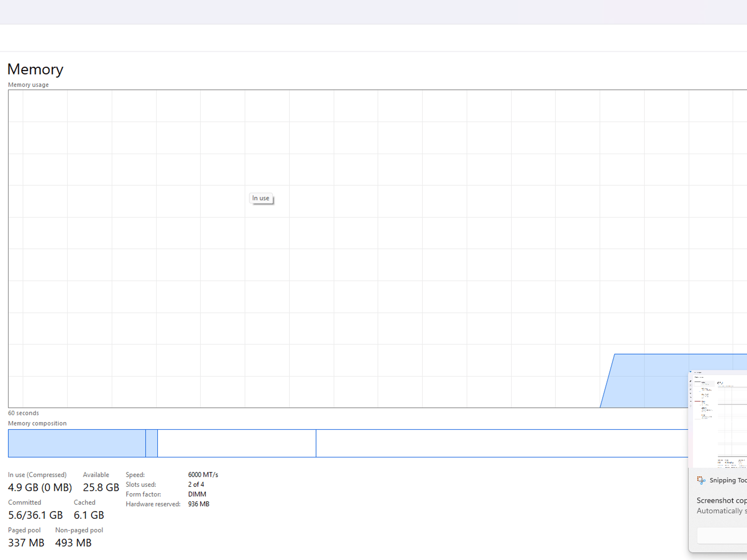Click the 6000 MT/s Speed value
Screen dimensions: 747x560
point(203,475)
